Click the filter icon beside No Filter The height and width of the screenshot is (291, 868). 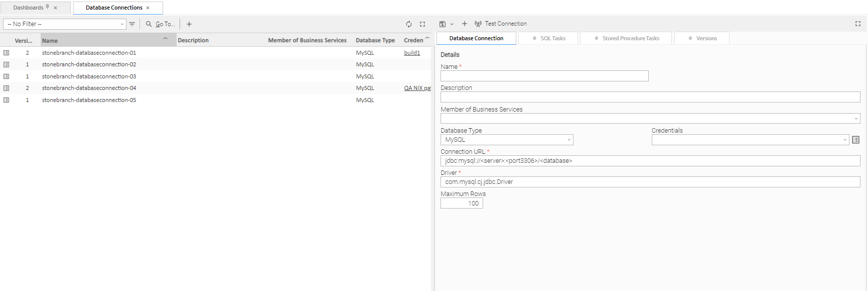coord(132,24)
